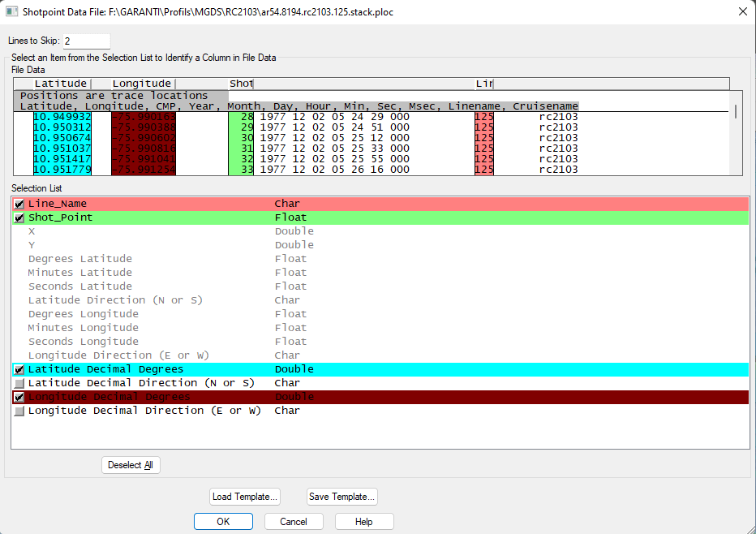This screenshot has width=756, height=534.
Task: Click the Save Template button
Action: (x=341, y=497)
